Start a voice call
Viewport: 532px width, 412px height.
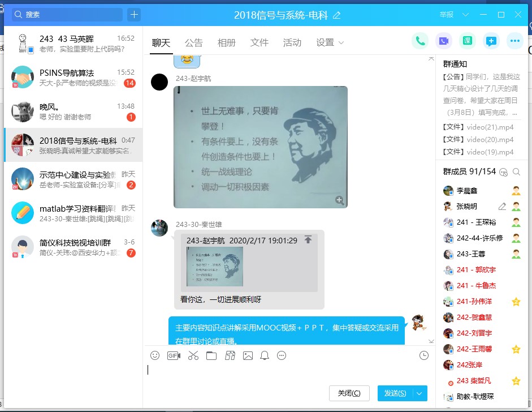pos(420,41)
